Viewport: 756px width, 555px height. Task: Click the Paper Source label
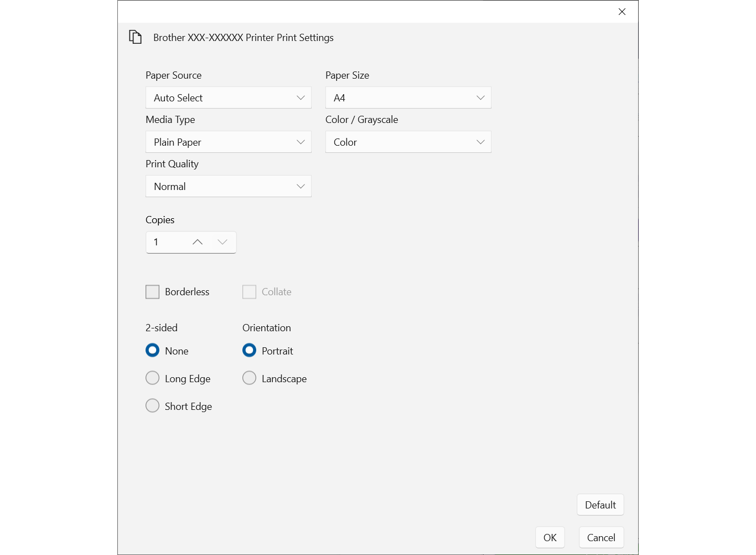click(174, 75)
